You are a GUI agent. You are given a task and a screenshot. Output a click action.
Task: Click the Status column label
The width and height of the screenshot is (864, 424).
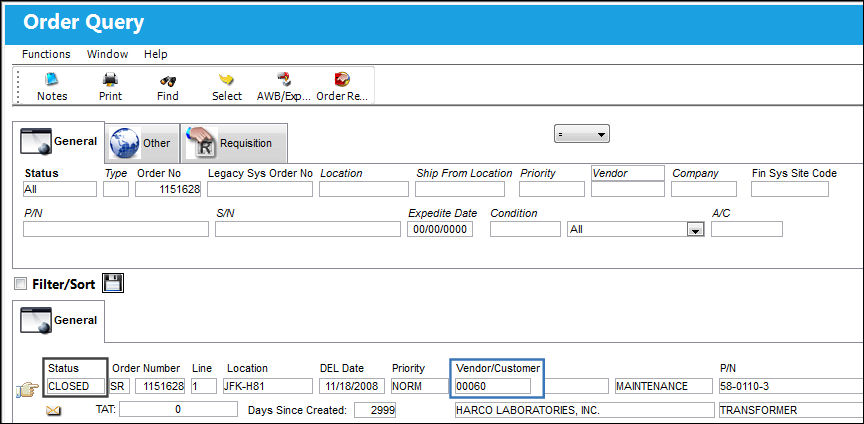click(63, 368)
